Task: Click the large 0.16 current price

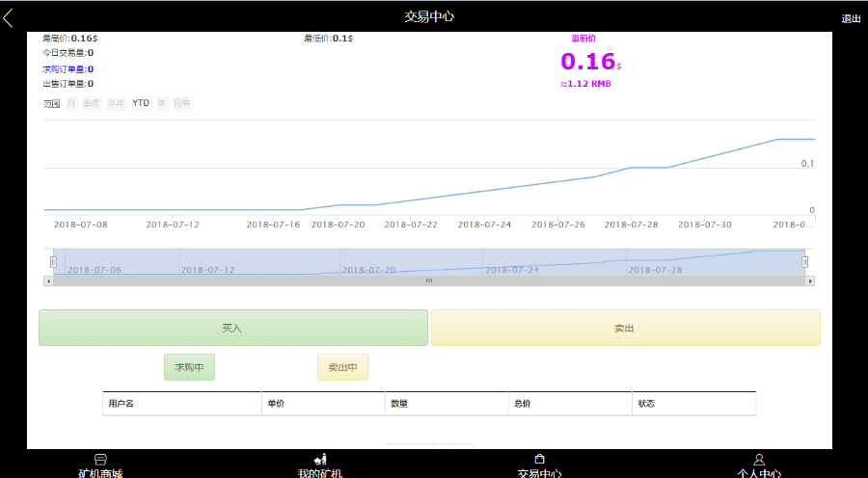Action: click(590, 62)
